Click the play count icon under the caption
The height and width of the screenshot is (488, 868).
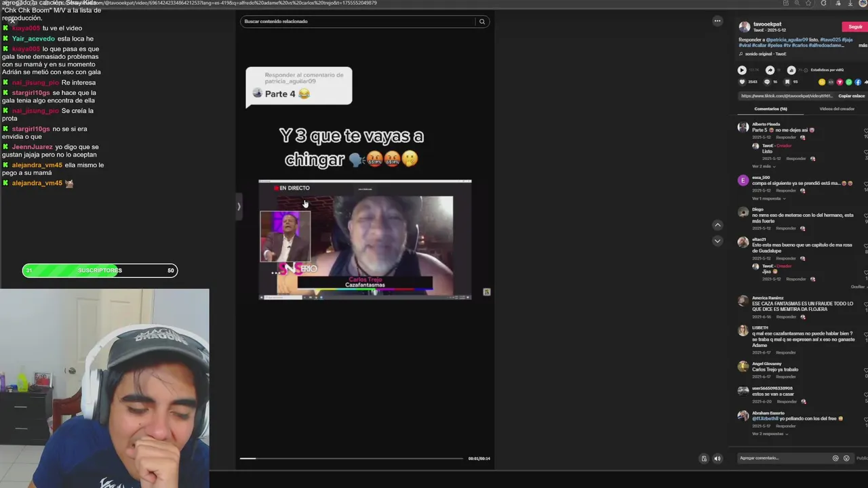(x=742, y=70)
